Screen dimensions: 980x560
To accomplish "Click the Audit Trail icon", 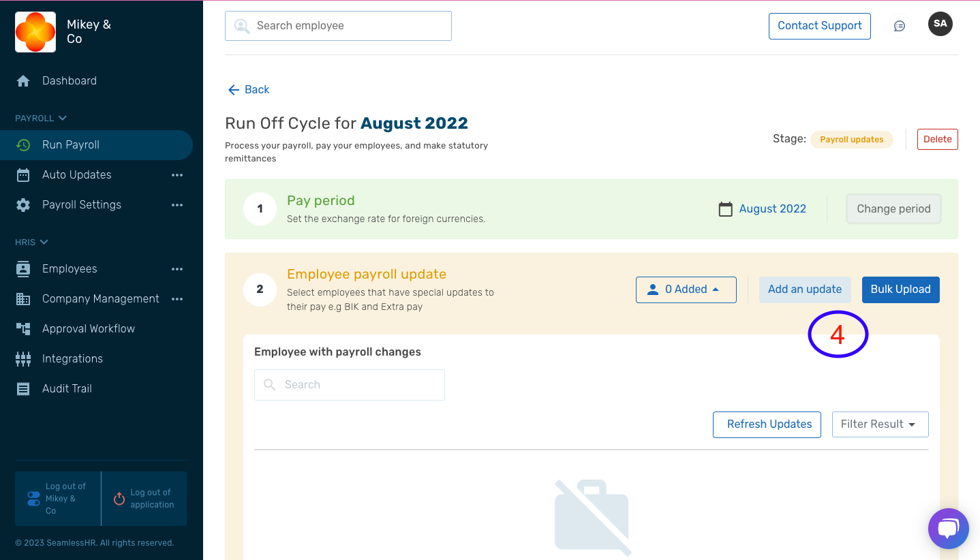I will [22, 388].
